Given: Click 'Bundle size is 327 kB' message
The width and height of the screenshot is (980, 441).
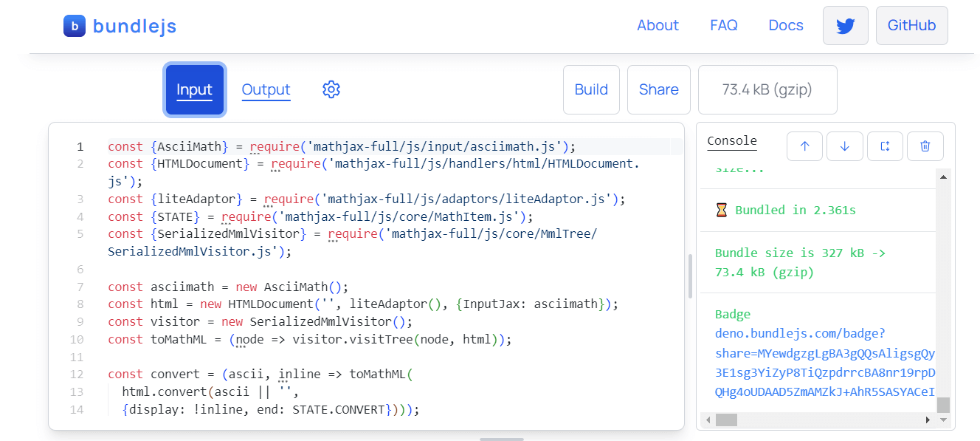Looking at the screenshot, I should [790, 253].
